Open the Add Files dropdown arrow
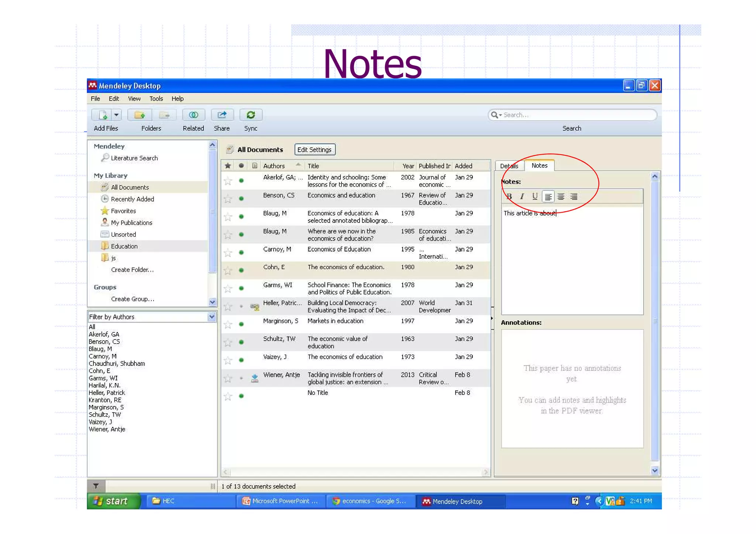 coord(117,115)
